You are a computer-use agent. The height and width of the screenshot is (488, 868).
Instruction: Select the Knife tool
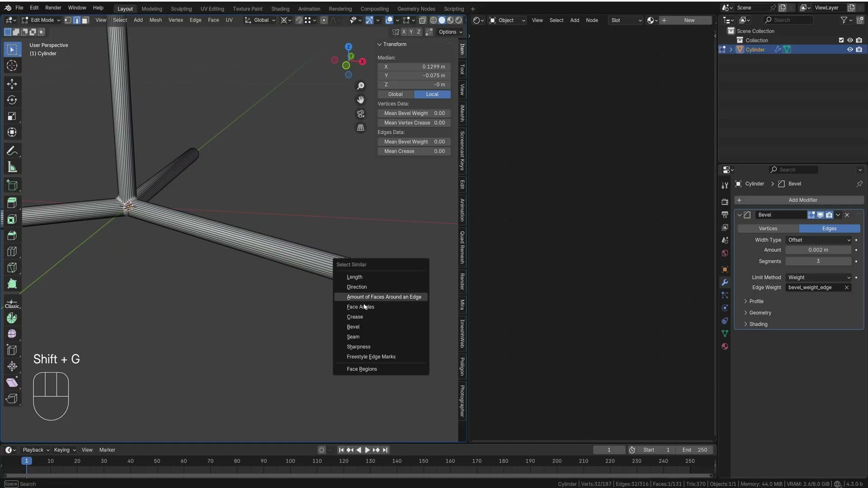tap(12, 268)
